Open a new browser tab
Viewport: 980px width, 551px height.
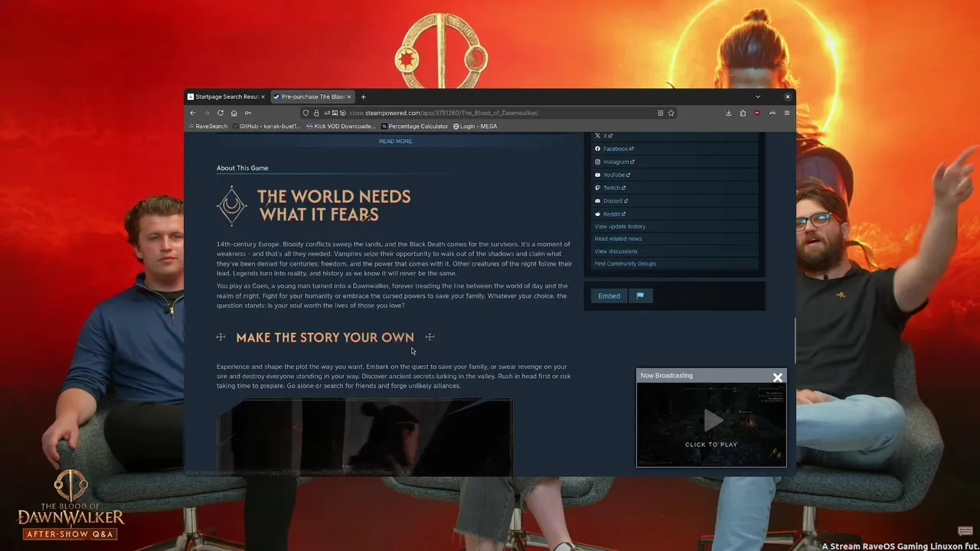point(364,97)
